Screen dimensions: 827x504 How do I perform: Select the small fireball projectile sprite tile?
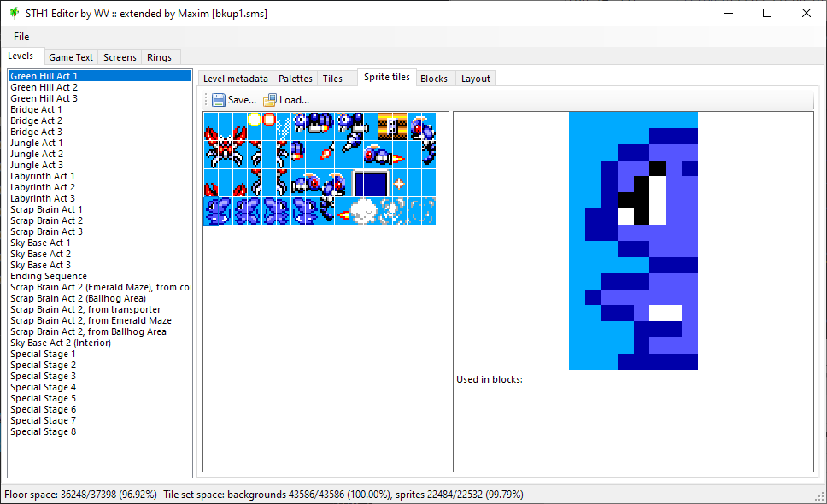click(327, 155)
